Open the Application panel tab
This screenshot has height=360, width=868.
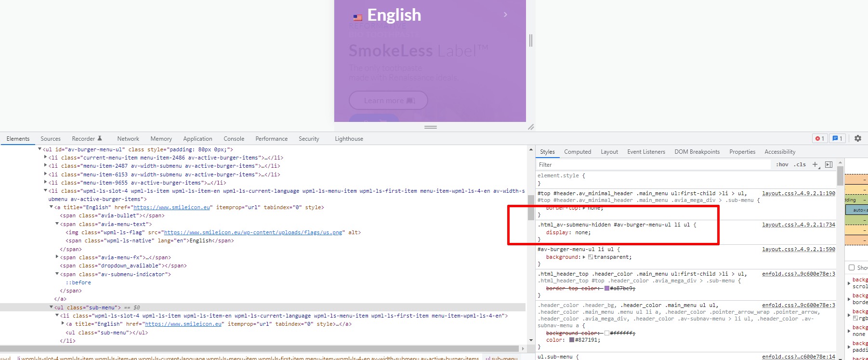[x=197, y=139]
